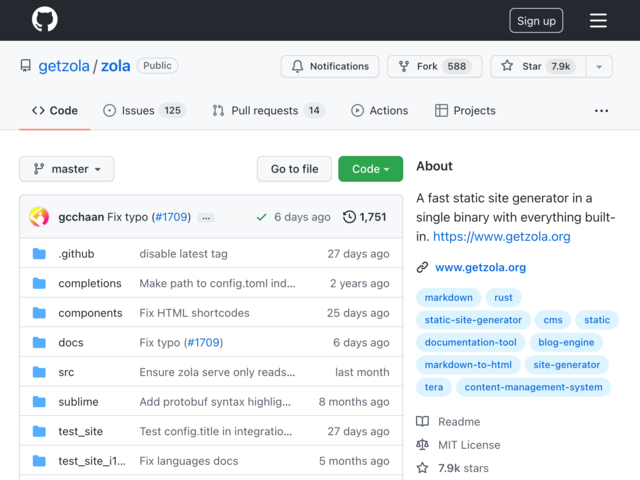Fork the repository

(434, 66)
